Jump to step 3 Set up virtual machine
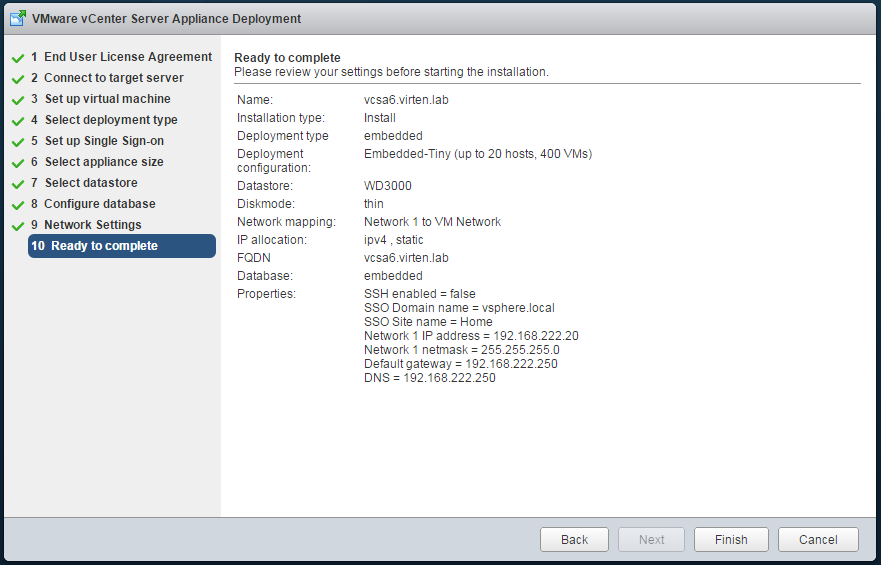The image size is (881, 565). pos(101,99)
